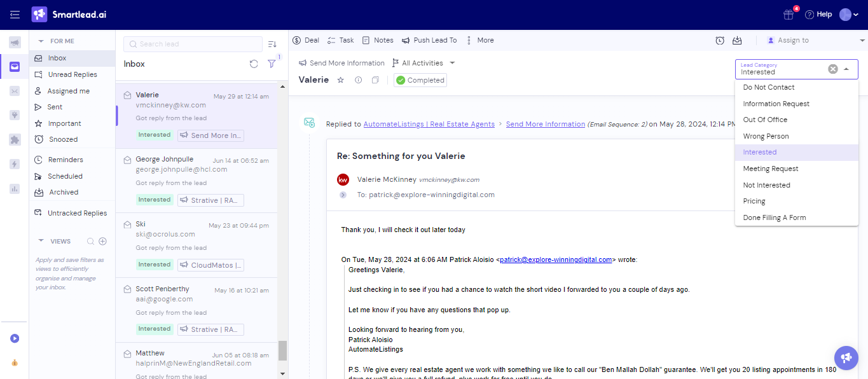Choose Information Request category
This screenshot has height=379, width=868.
coord(797,104)
